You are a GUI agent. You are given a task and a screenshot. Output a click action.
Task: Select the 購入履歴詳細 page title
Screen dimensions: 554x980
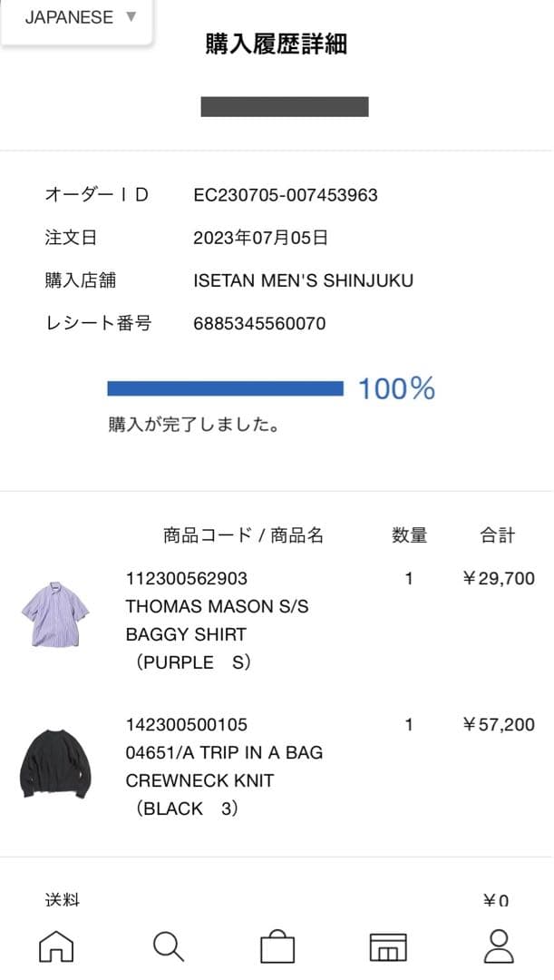276,44
